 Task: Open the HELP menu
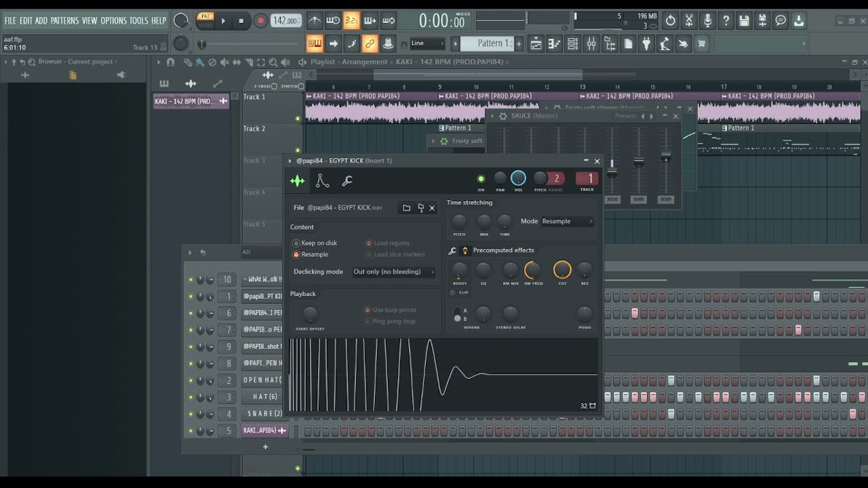click(x=159, y=21)
